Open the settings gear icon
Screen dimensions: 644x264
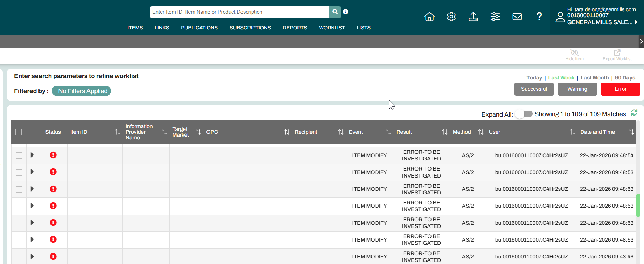tap(451, 16)
